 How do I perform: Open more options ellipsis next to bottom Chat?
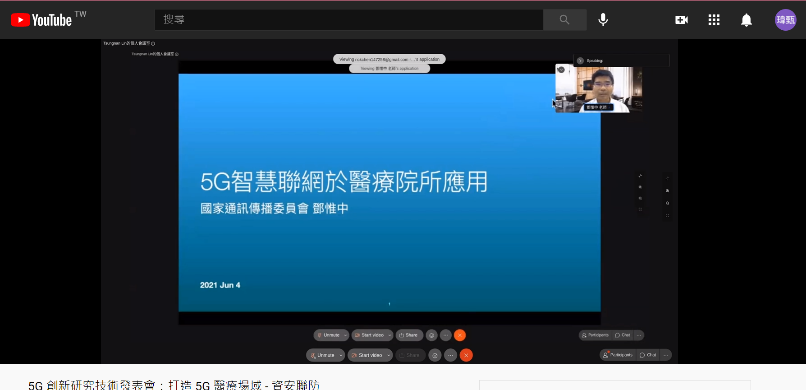(666, 355)
